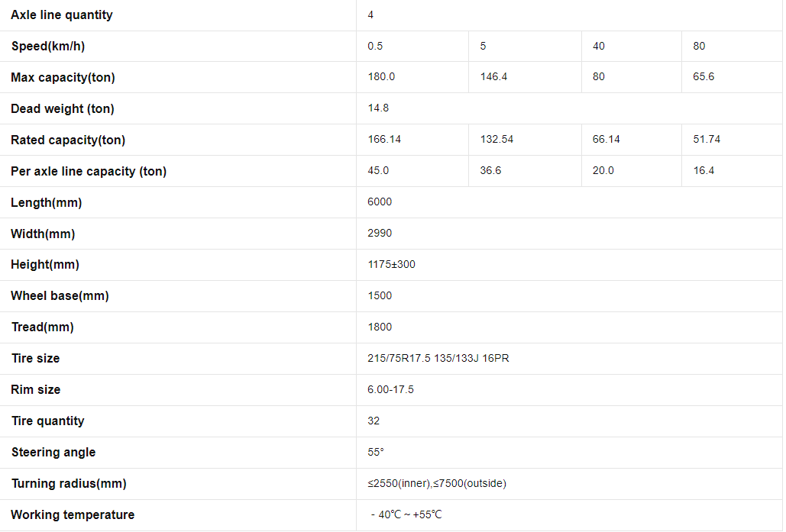Screen dimensions: 786x532
Task: Click the tread value 1800
Action: (380, 327)
